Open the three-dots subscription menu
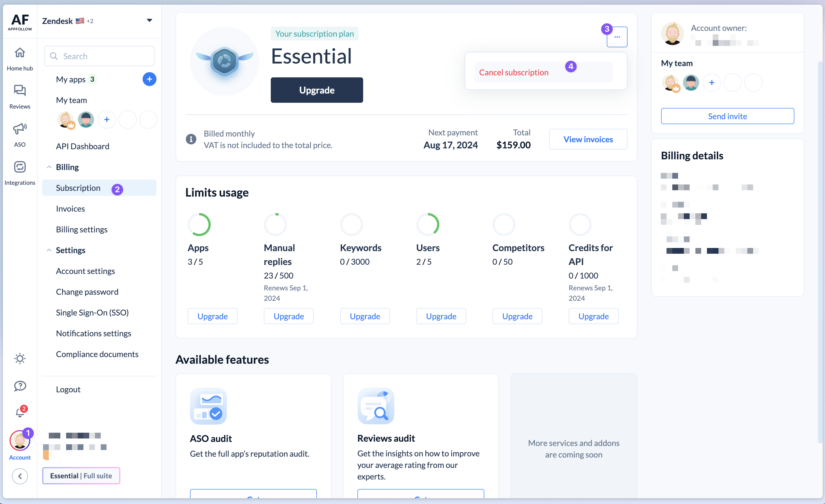825x504 pixels. pyautogui.click(x=617, y=37)
